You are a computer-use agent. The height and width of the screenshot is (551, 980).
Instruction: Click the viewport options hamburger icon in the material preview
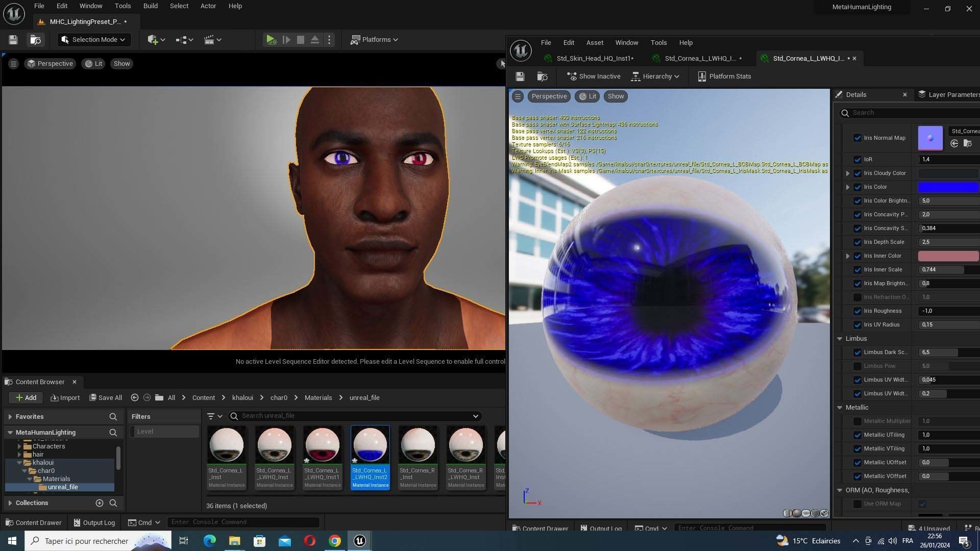[518, 96]
